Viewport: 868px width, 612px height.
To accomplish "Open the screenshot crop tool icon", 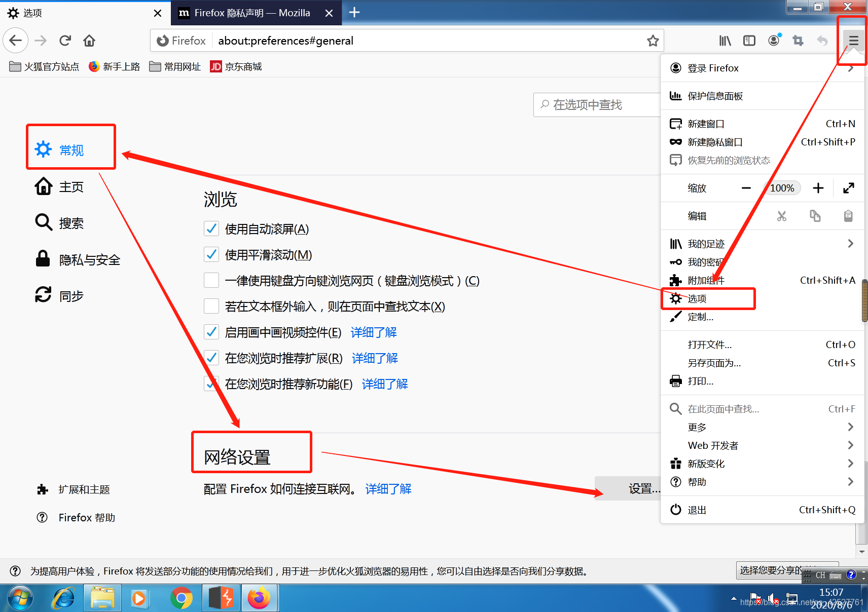I will (x=798, y=41).
